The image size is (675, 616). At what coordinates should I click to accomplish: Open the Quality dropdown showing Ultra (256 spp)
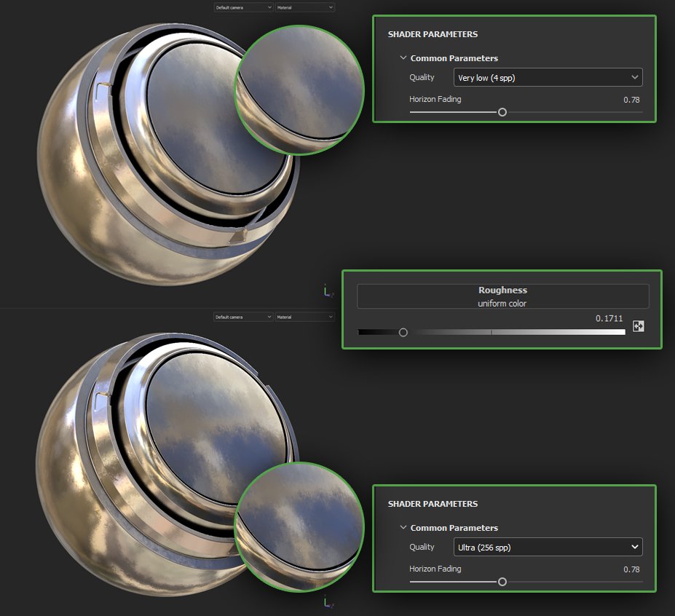point(548,547)
